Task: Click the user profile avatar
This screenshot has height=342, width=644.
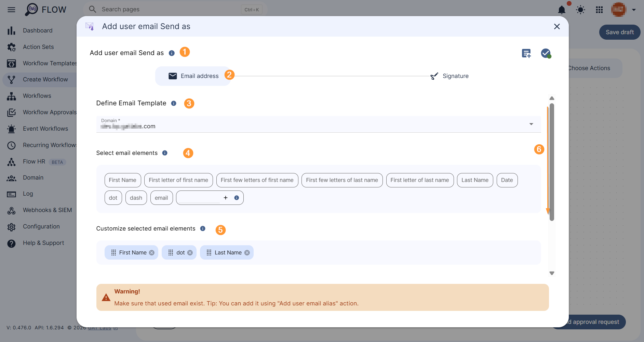Action: (619, 10)
